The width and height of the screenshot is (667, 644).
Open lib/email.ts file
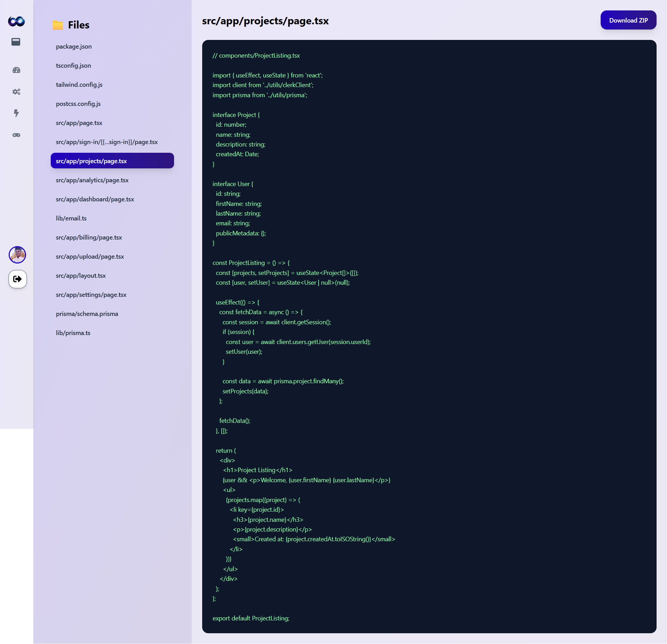coord(71,218)
